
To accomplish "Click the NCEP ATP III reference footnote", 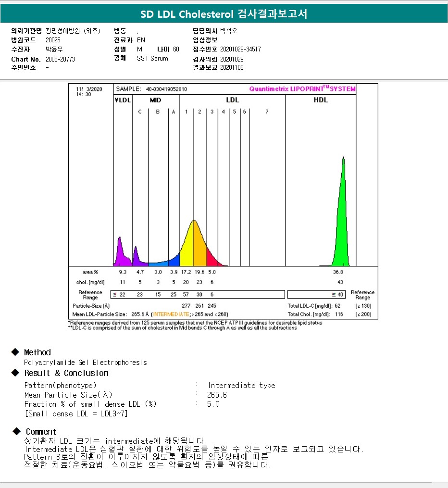I will 195,323.
